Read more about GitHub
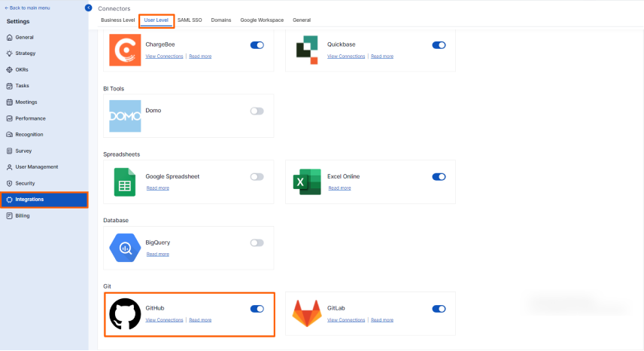Screen dimensions: 644x351 tap(200, 320)
